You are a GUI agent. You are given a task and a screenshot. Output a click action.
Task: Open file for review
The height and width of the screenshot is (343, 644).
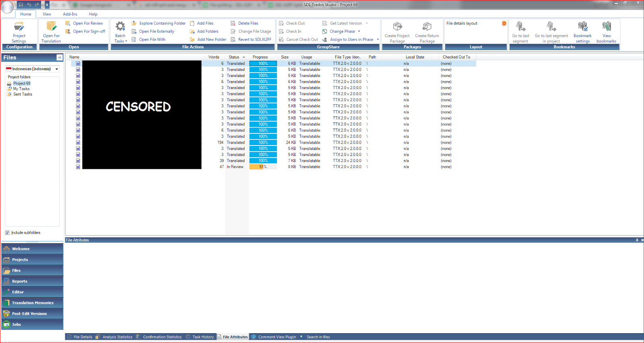(85, 23)
